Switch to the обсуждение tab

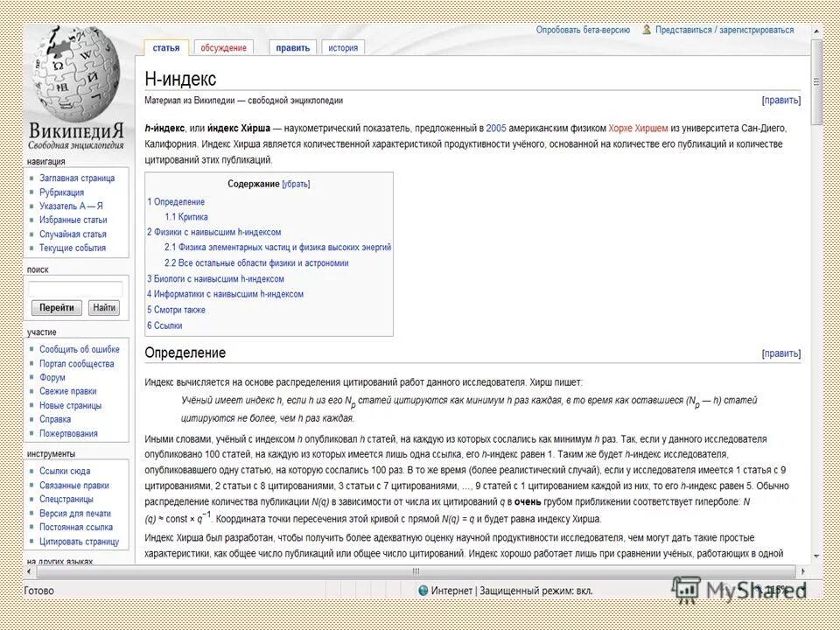click(223, 47)
